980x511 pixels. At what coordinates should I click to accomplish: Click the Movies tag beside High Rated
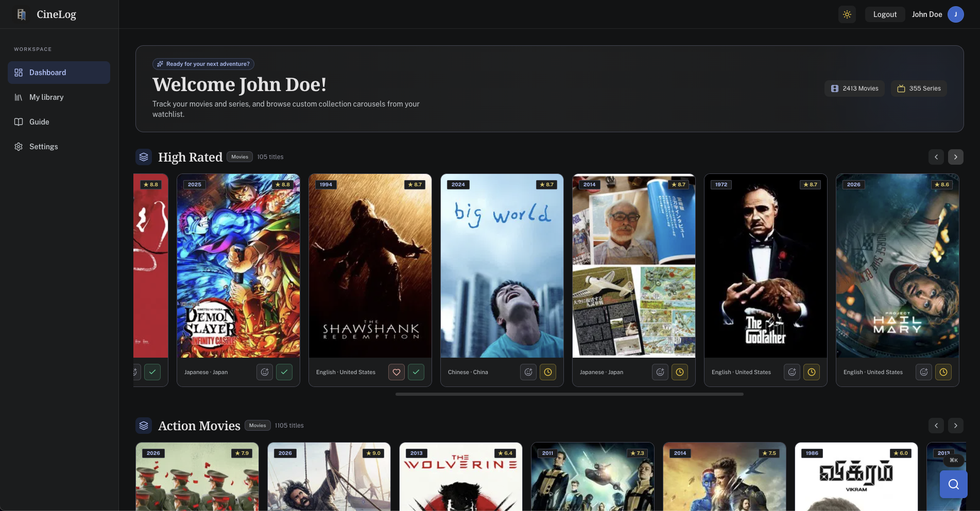(x=239, y=157)
